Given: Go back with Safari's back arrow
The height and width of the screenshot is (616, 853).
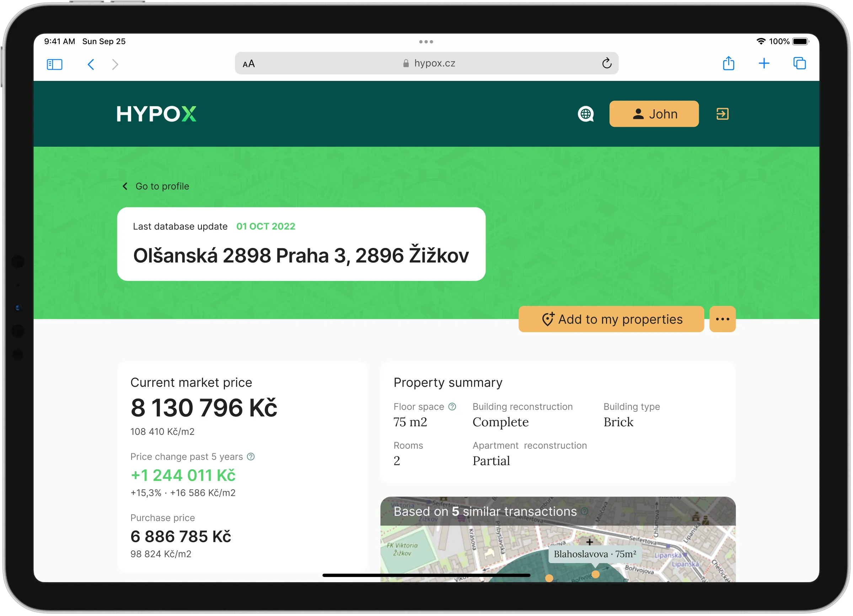Looking at the screenshot, I should click(x=91, y=64).
